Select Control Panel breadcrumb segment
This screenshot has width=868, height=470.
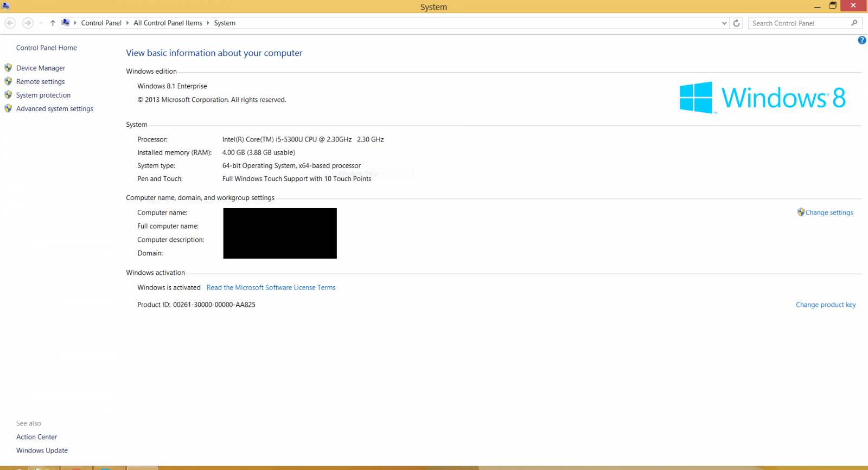(x=101, y=23)
